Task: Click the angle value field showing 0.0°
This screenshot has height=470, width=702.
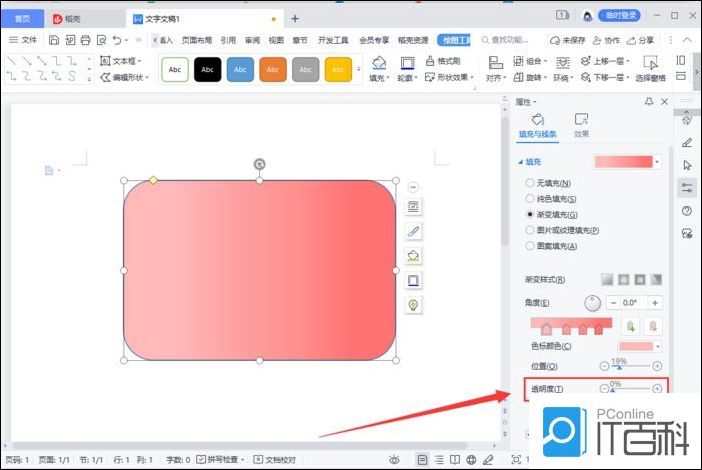Action: pos(631,303)
